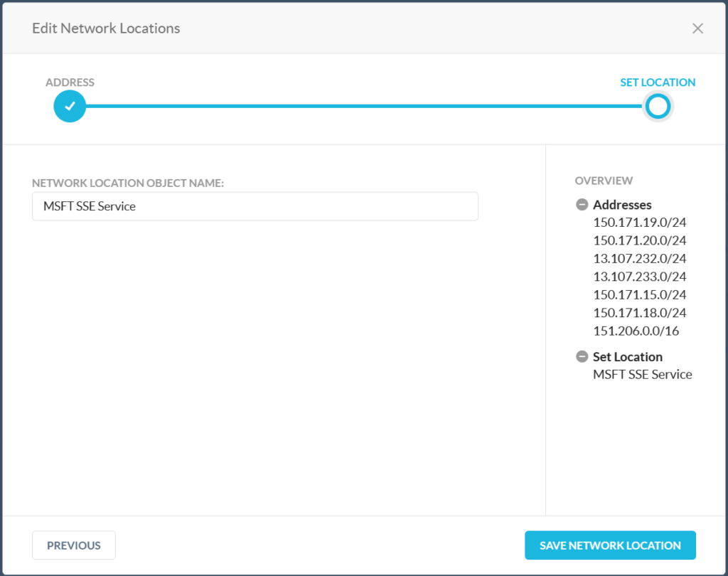Click the completed ADDRESS step checkmark icon
This screenshot has width=728, height=576.
point(70,106)
